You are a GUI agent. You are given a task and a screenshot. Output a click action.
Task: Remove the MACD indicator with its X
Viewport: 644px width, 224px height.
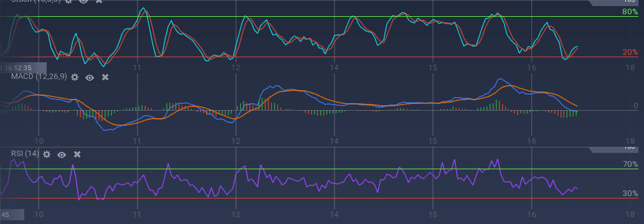pos(105,77)
